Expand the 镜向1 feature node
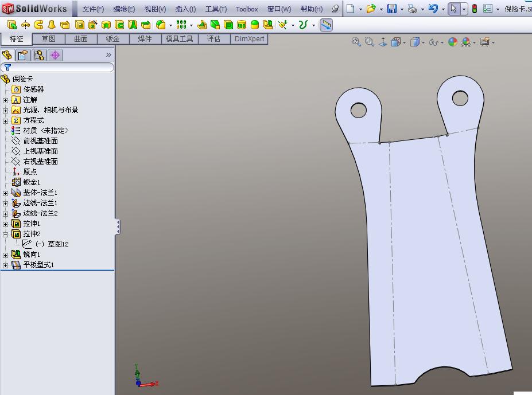Image resolution: width=532 pixels, height=395 pixels. [5, 255]
